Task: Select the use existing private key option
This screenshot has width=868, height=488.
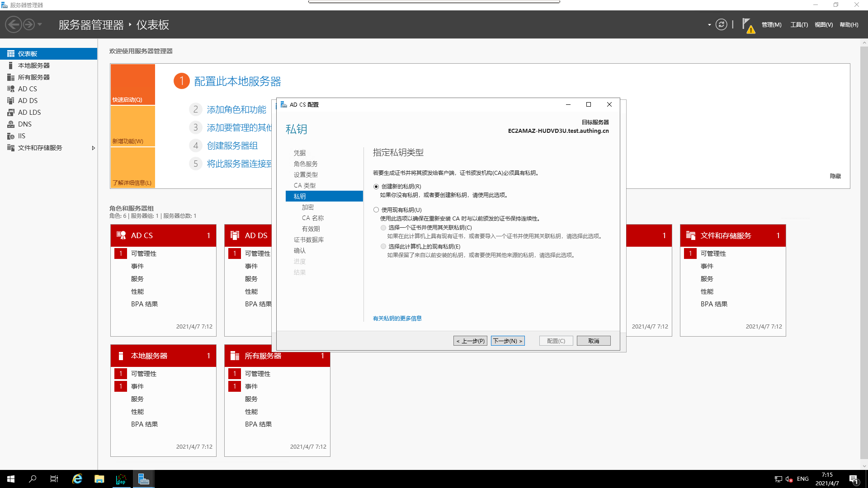Action: coord(376,210)
